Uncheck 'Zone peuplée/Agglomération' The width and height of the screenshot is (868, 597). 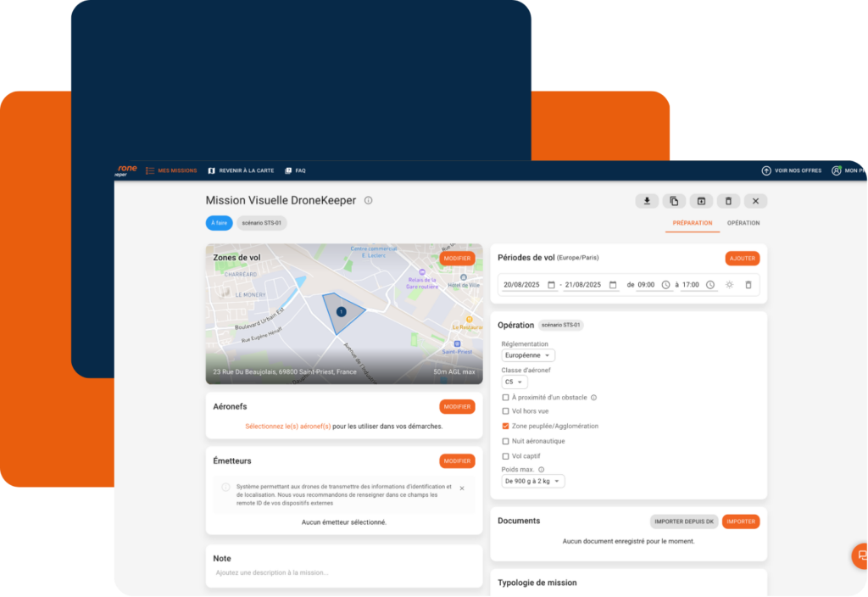[x=506, y=427]
